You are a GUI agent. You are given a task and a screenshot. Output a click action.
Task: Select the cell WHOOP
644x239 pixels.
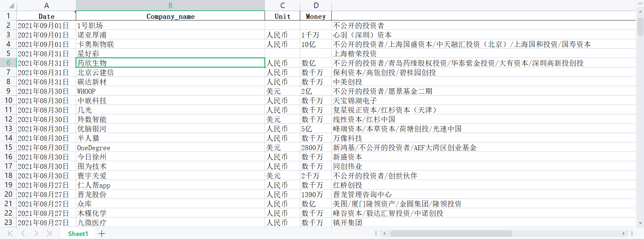(x=170, y=91)
